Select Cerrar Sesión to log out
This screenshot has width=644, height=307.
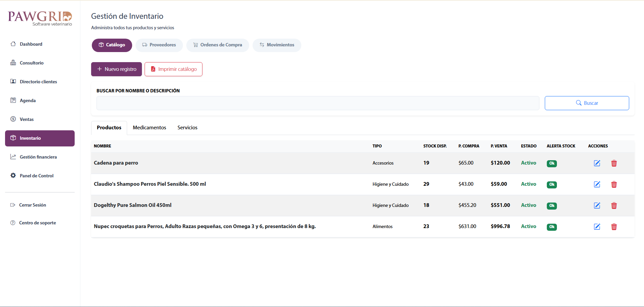point(32,205)
